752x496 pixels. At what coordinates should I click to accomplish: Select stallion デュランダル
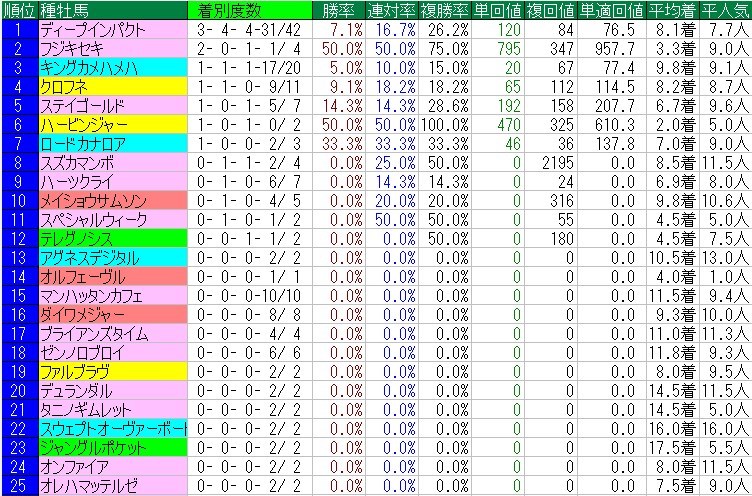[x=112, y=391]
